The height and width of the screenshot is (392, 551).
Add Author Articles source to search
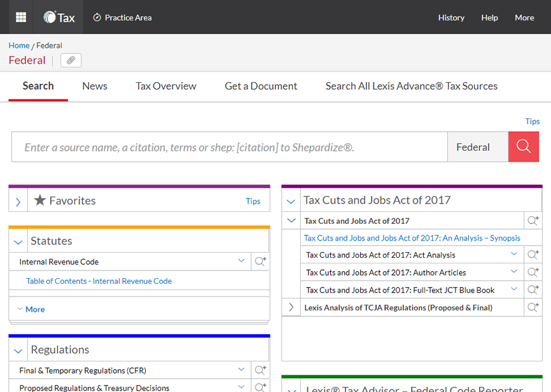(x=533, y=272)
